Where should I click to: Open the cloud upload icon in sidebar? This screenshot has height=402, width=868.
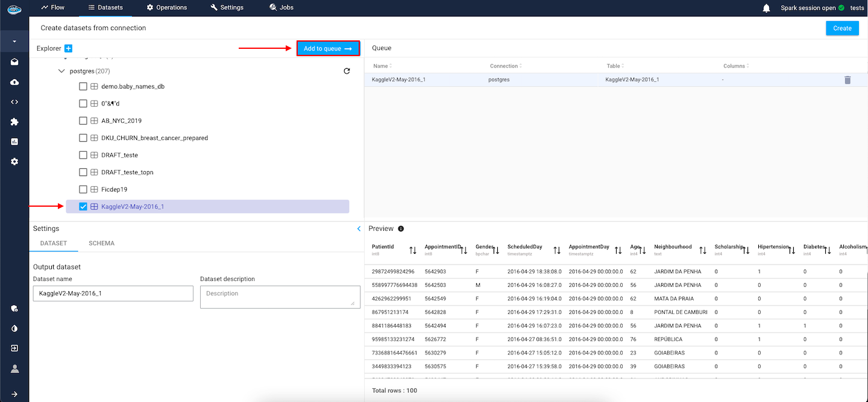click(14, 82)
